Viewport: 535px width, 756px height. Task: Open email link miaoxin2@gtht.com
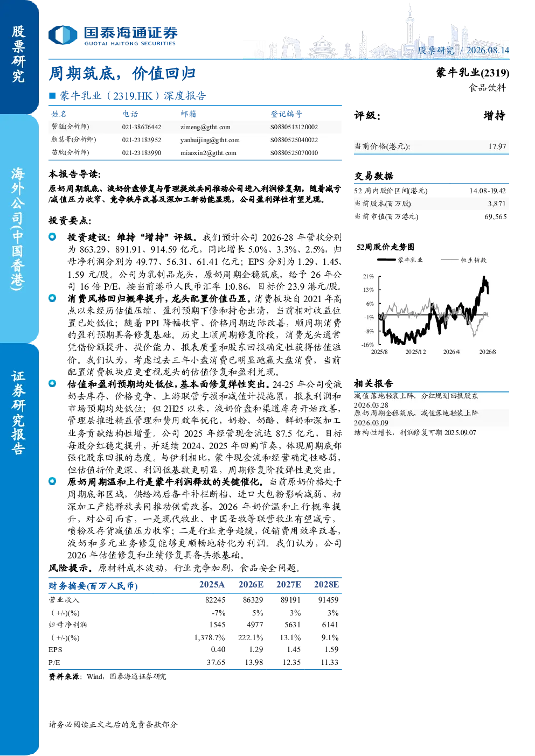point(209,153)
